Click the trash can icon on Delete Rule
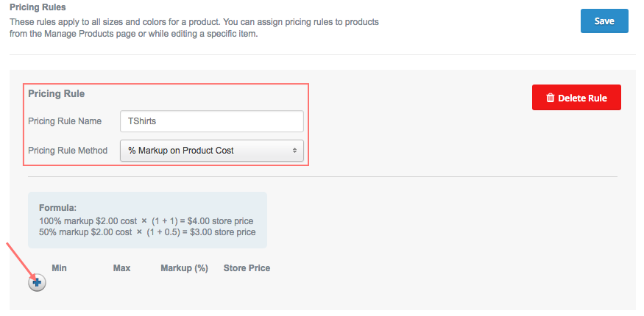The width and height of the screenshot is (644, 316). pyautogui.click(x=550, y=98)
